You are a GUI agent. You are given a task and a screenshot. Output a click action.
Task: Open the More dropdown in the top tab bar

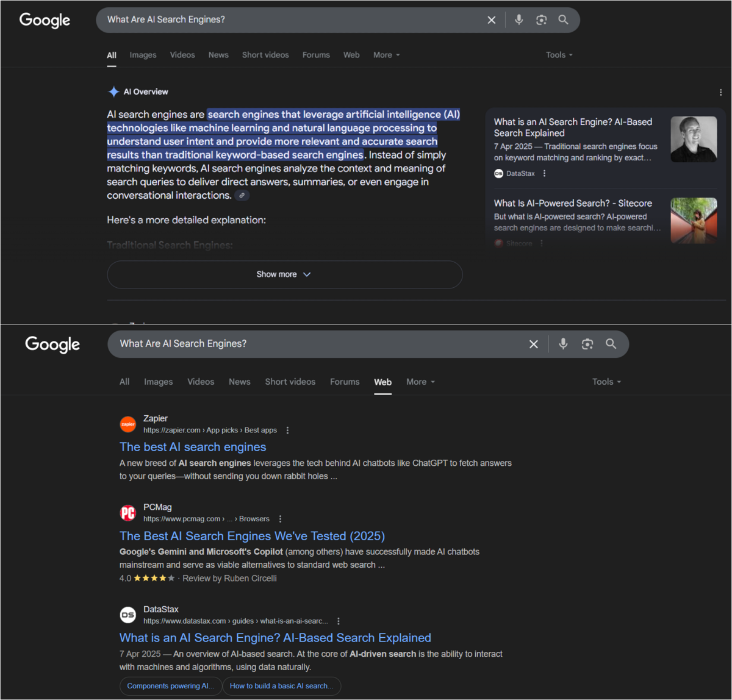pyautogui.click(x=387, y=55)
